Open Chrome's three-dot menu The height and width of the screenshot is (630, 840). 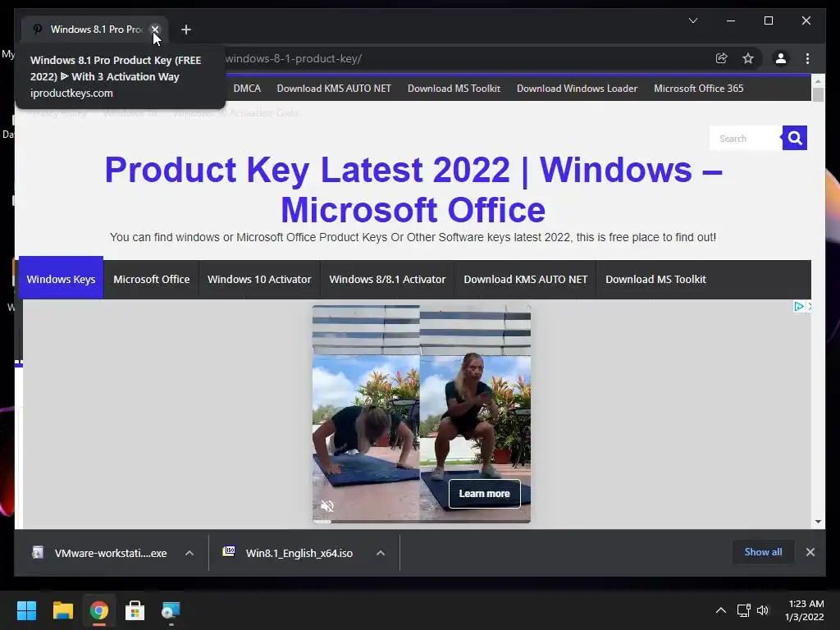point(807,58)
